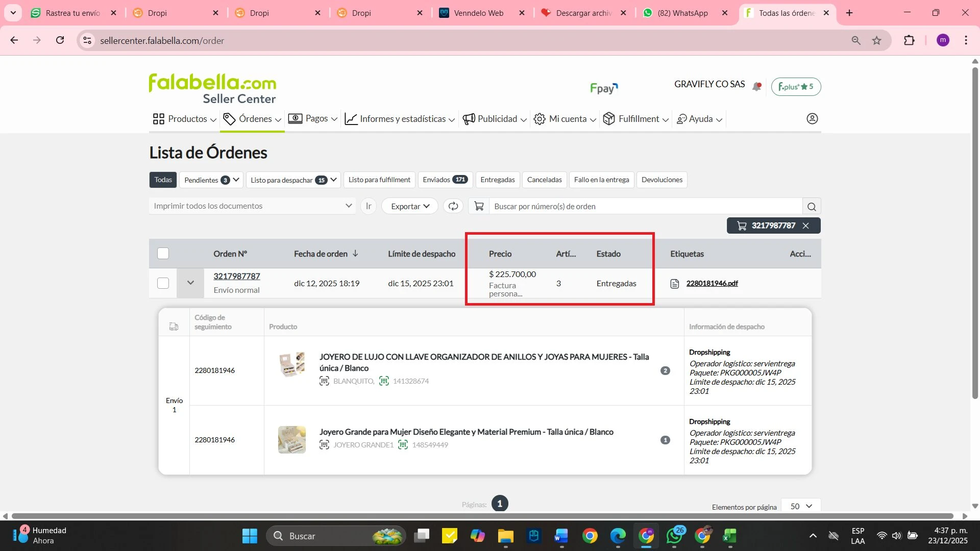Open the 2280181946.pdf label link

pos(712,283)
